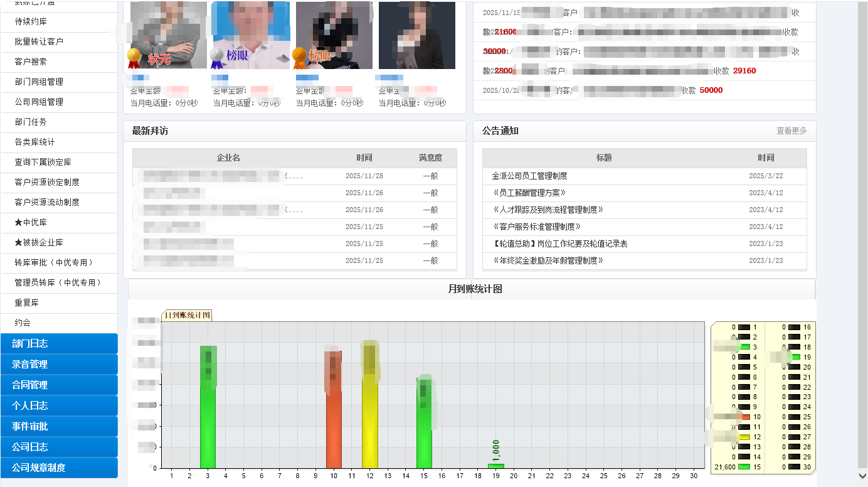Click the green legend marker for day 15
The image size is (868, 487).
click(x=744, y=467)
